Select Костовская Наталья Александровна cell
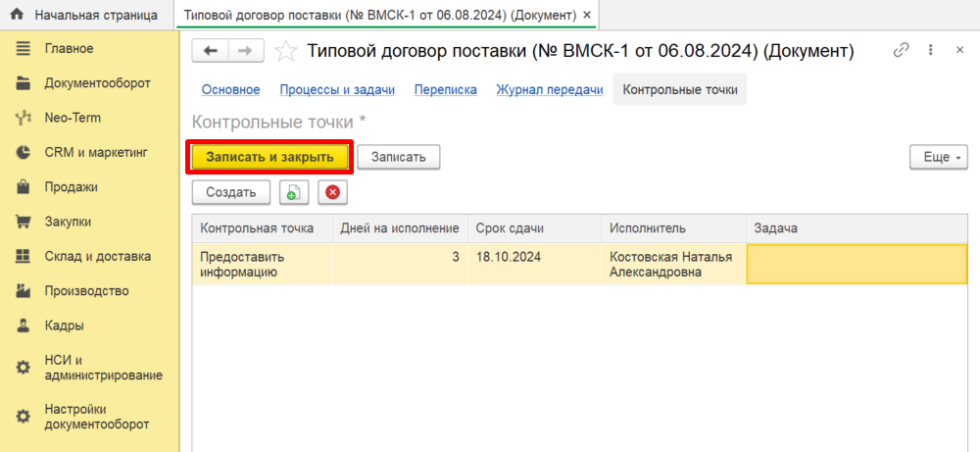The width and height of the screenshot is (980, 452). tap(674, 265)
